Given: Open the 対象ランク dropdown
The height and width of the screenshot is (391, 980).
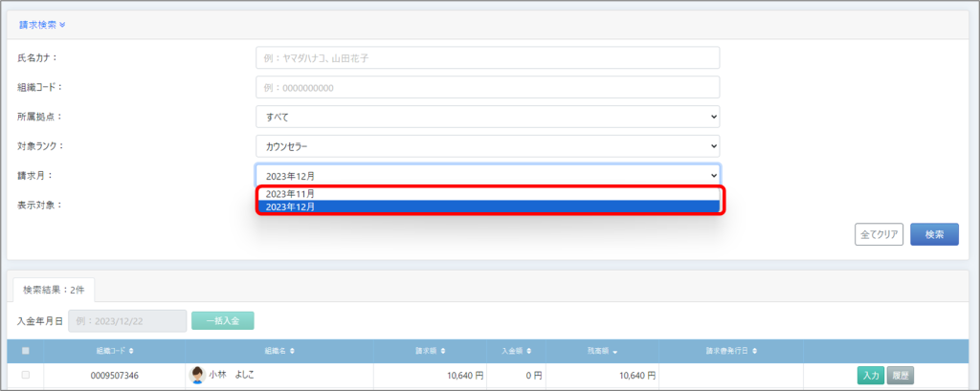Looking at the screenshot, I should coord(487,146).
